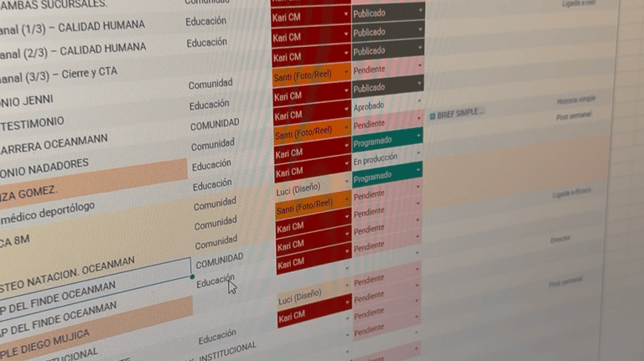The image size is (644, 361).
Task: Open Kari CM dropdown beside Aprobado status
Action: pyautogui.click(x=312, y=116)
